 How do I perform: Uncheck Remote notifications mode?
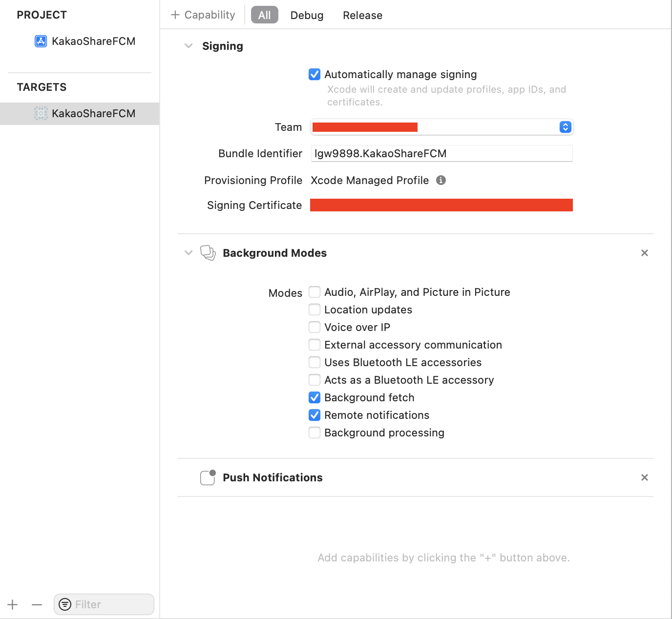[x=315, y=415]
